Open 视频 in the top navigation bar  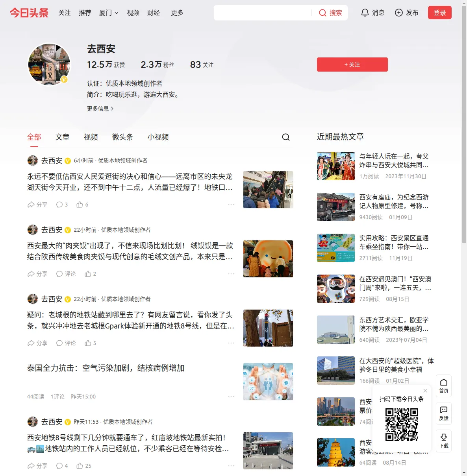click(x=133, y=13)
